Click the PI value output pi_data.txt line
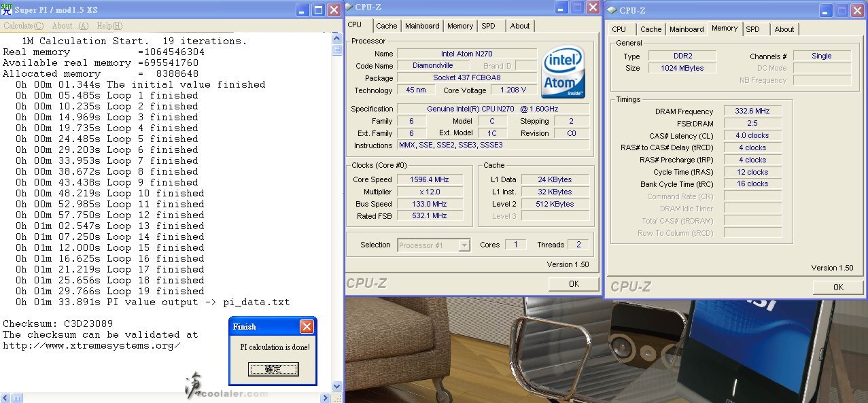 [153, 302]
